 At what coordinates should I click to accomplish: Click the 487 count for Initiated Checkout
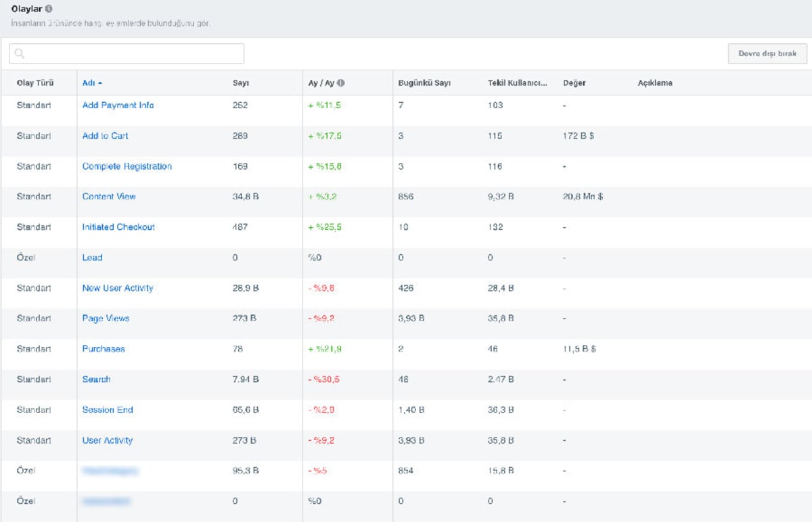click(240, 227)
